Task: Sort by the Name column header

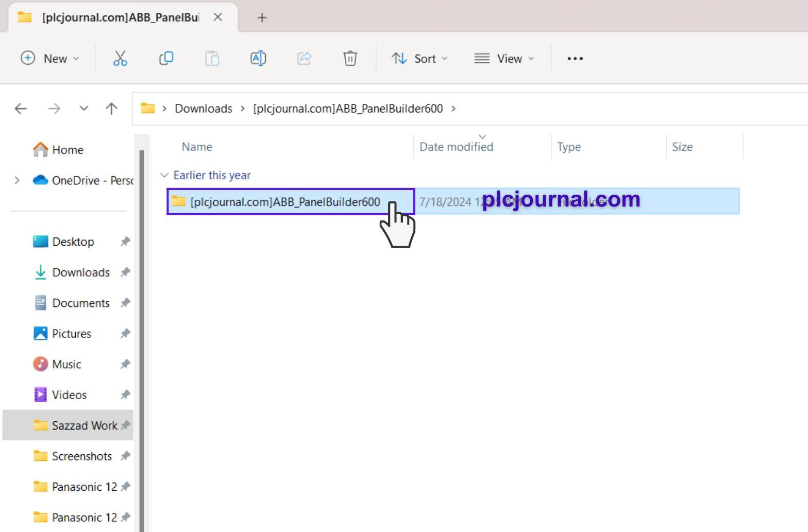Action: point(197,147)
